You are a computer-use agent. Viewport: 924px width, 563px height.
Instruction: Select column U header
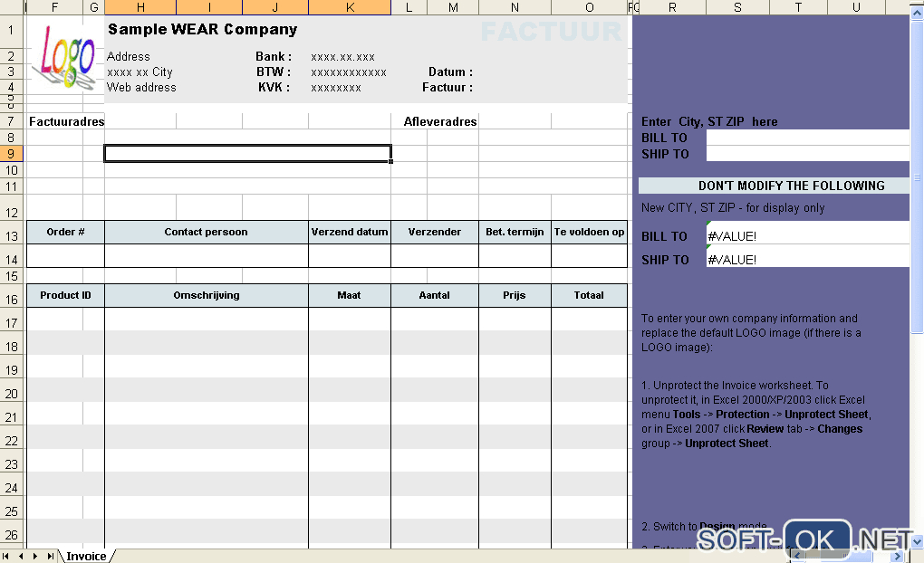pyautogui.click(x=856, y=7)
